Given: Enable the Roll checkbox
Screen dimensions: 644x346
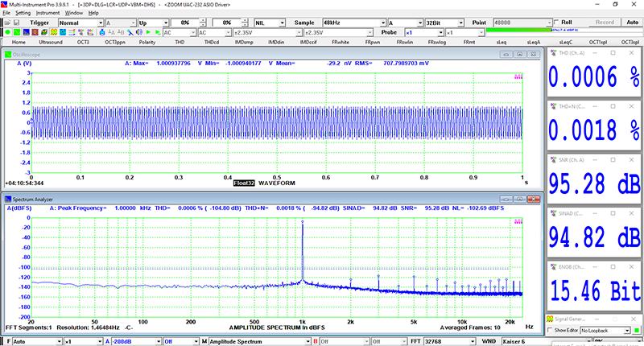Looking at the screenshot, I should pyautogui.click(x=556, y=23).
